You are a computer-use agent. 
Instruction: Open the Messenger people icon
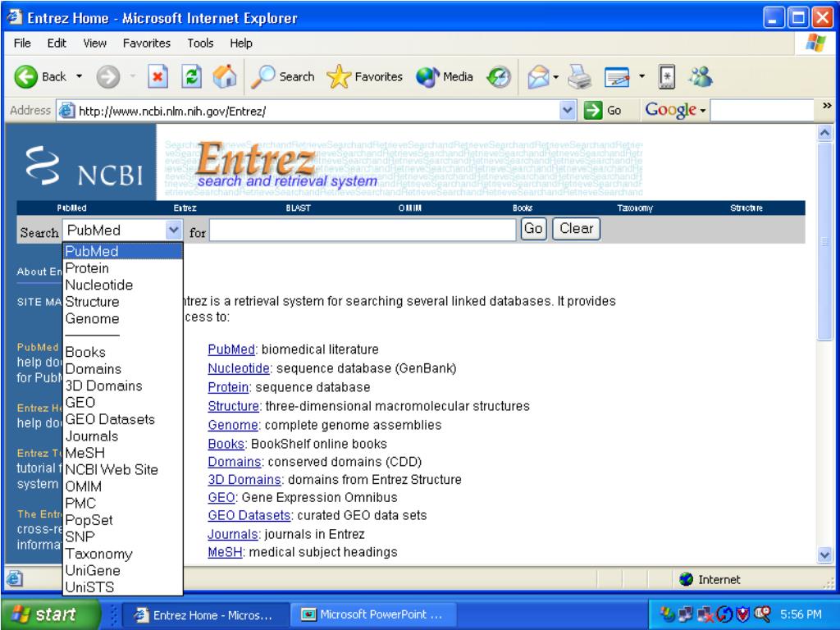(701, 77)
